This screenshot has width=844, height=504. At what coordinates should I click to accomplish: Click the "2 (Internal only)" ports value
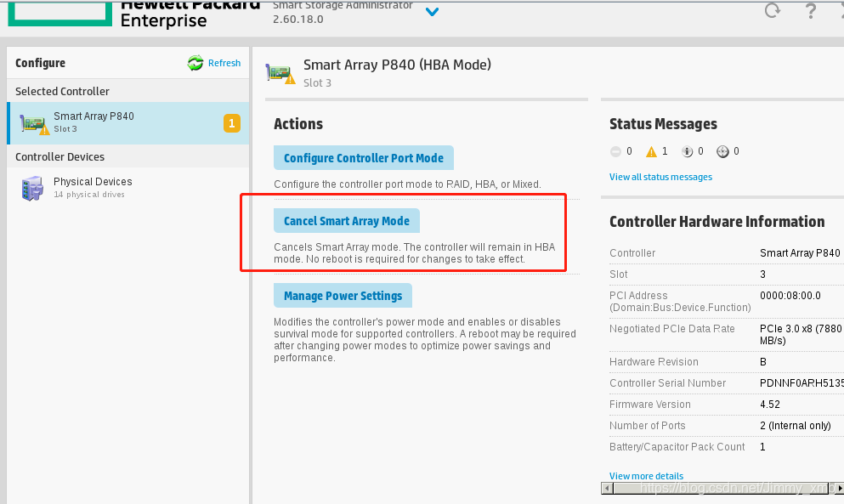(796, 426)
